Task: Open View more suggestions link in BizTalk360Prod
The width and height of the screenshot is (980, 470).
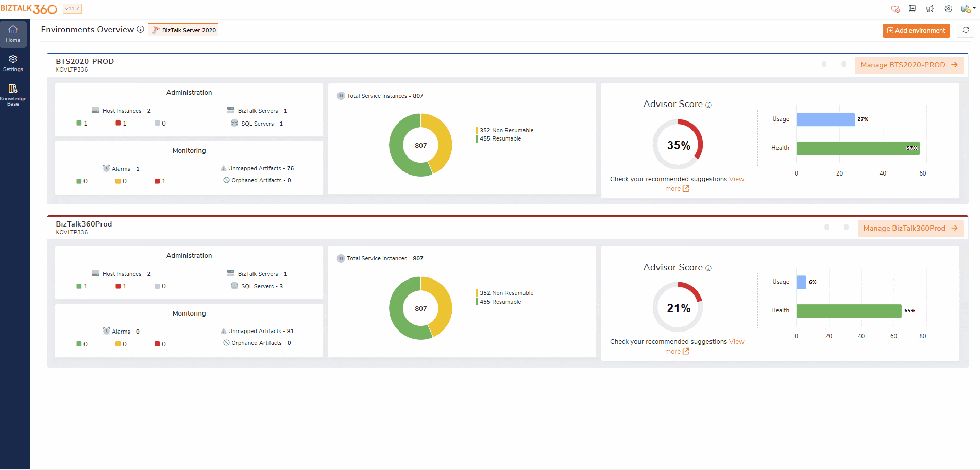Action: click(x=677, y=352)
